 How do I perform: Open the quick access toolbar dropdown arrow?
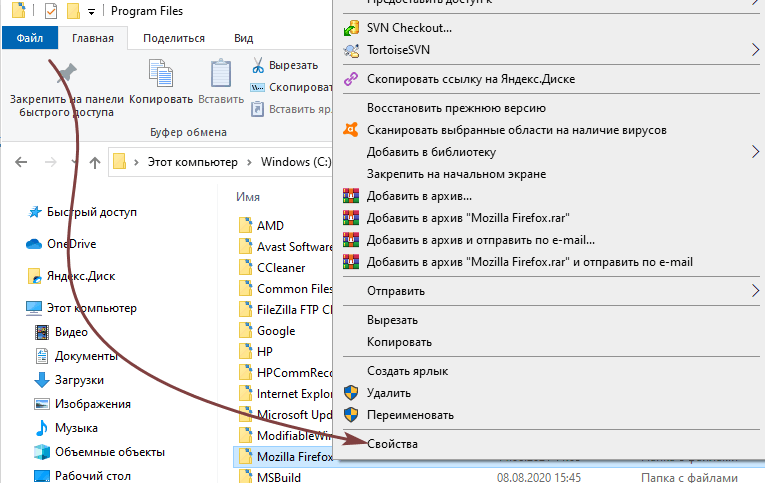[91, 12]
